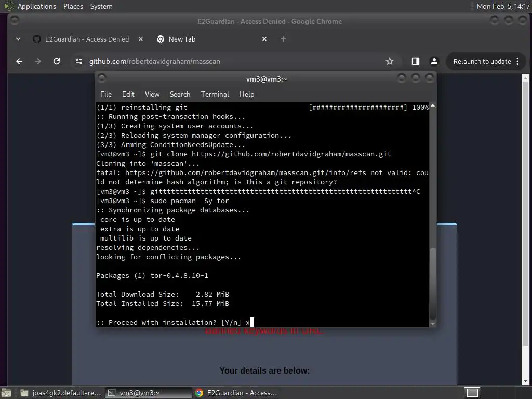Viewport: 532px width, 399px height.
Task: Click the workspace switcher in bottom panel
Action: [x=472, y=393]
